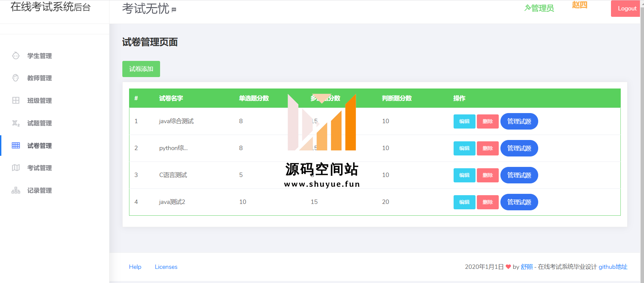Viewport: 644px width, 283px height.
Task: Click the small icon beside 考试无忧 title
Action: point(174,10)
